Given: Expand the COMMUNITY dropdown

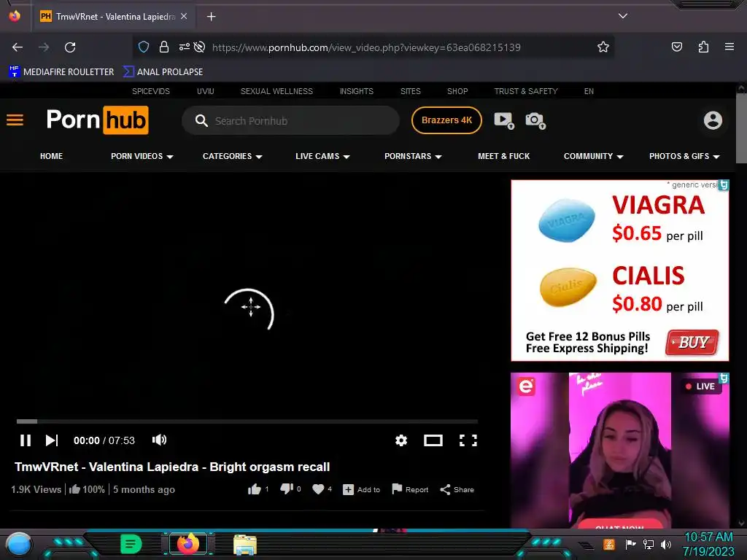Looking at the screenshot, I should click(594, 156).
